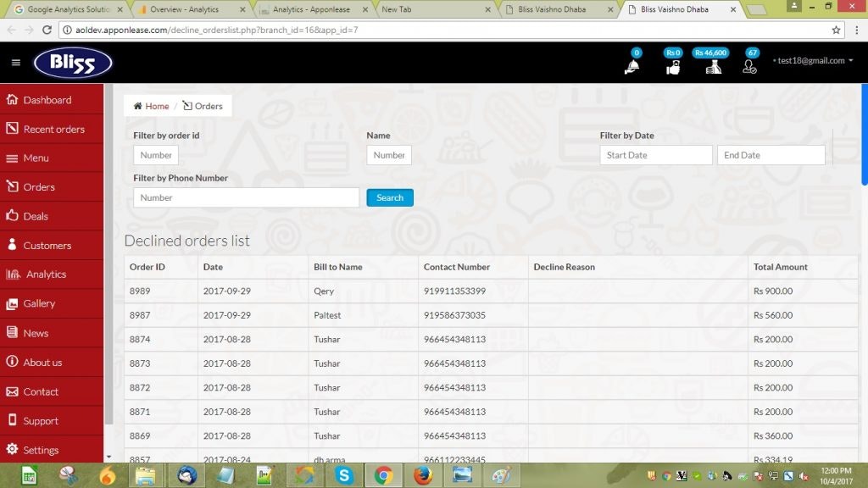Open Chrome from the taskbar
Screen dimensions: 868x488
pyautogui.click(x=383, y=475)
